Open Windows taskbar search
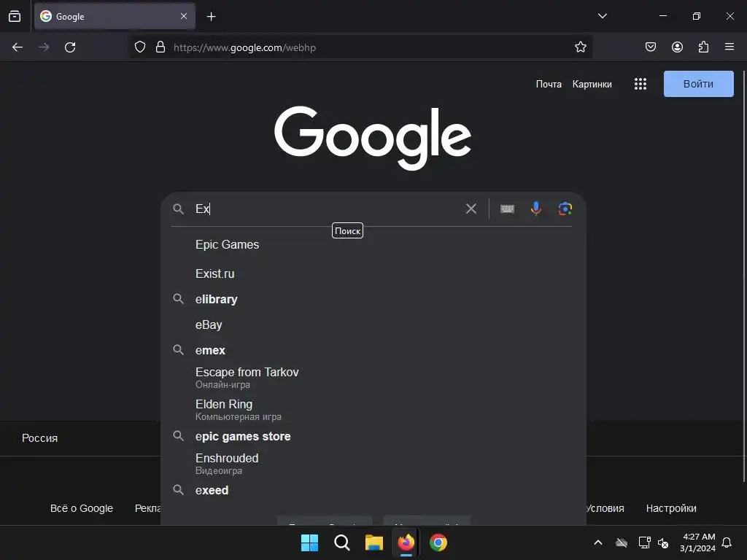Image resolution: width=747 pixels, height=560 pixels. click(x=341, y=542)
